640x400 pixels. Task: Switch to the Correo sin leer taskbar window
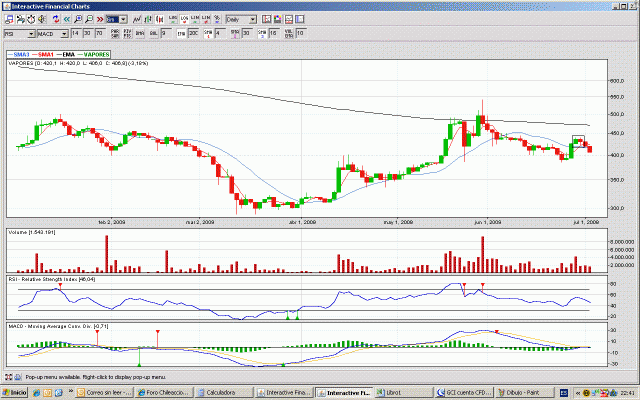(x=104, y=392)
